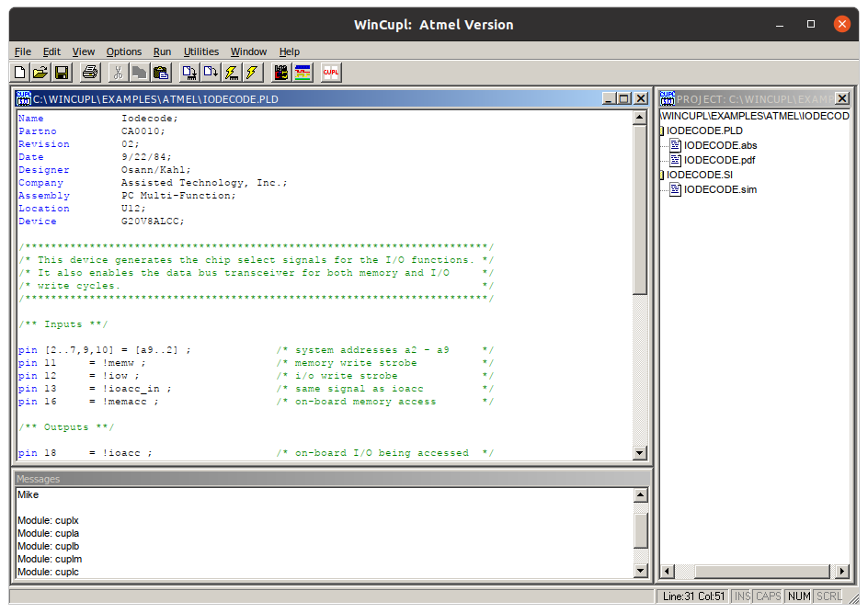The image size is (868, 613).
Task: Click the Paste clipboard toolbar icon
Action: click(160, 72)
